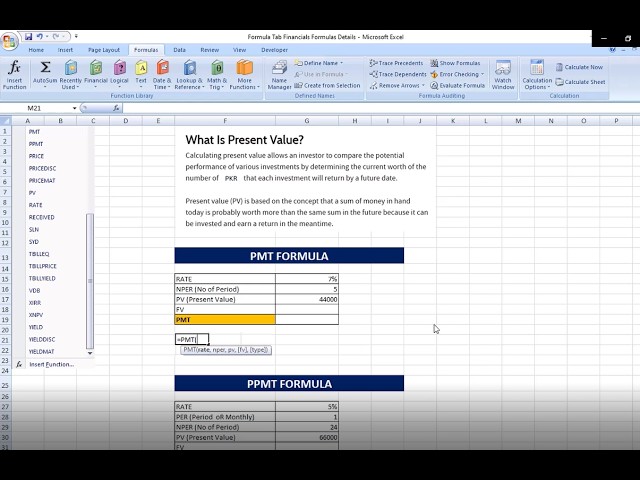Open Customize Quick Access Toolbar dropdown
Image resolution: width=640 pixels, height=480 pixels.
(76, 37)
